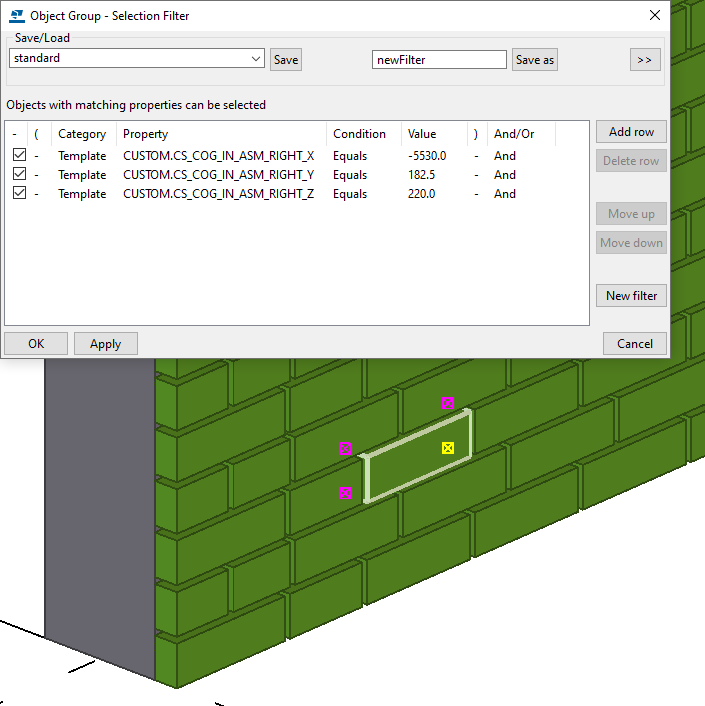Expand dialog with the >> button
This screenshot has height=706, width=705.
pyautogui.click(x=645, y=60)
